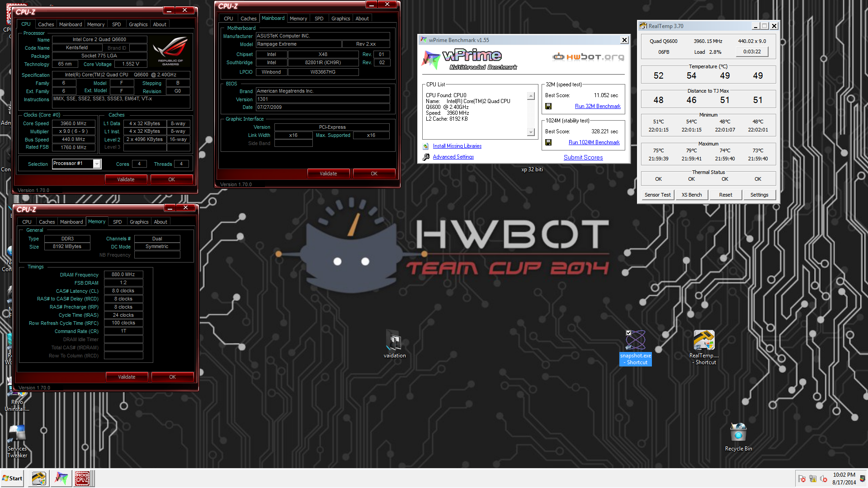
Task: Switch to CPU tab in Mainboard CPU-Z window
Action: click(x=229, y=19)
